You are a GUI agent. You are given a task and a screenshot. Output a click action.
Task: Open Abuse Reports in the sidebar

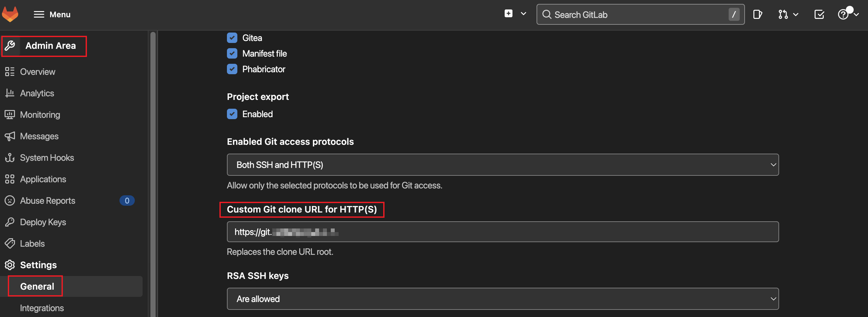point(48,201)
